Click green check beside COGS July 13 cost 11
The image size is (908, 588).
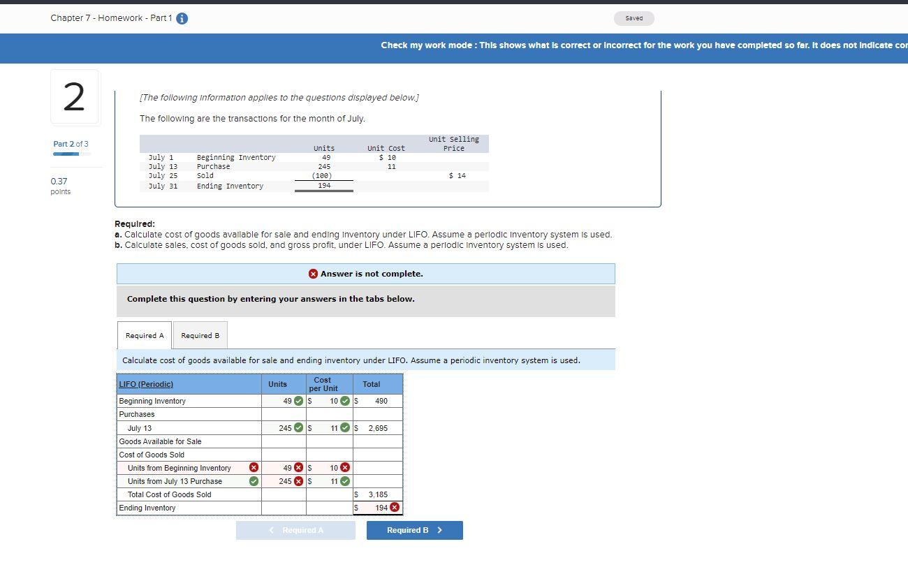[345, 481]
